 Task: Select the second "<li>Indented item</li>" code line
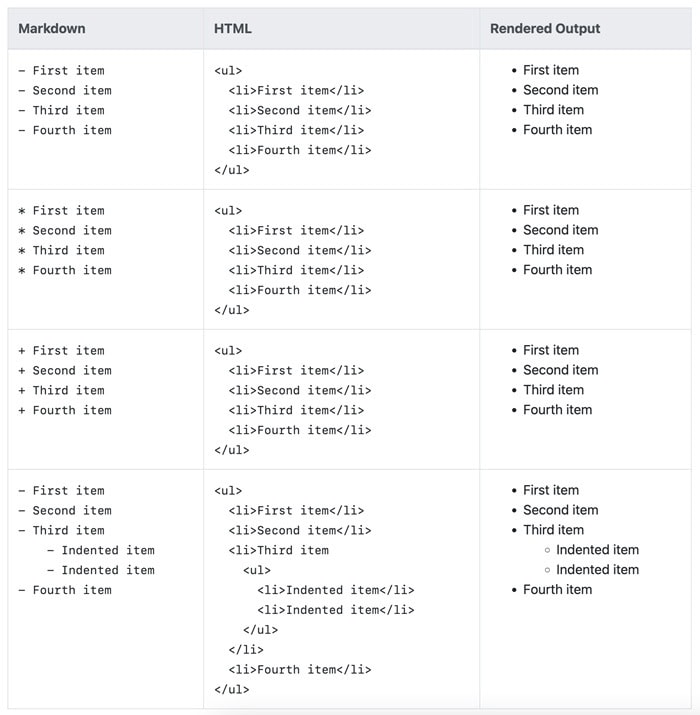point(336,611)
